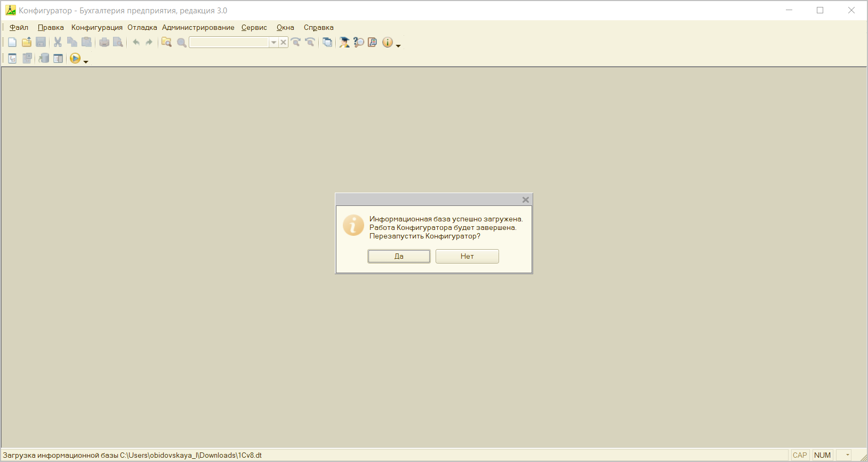The height and width of the screenshot is (462, 868).
Task: Open the Справка menu
Action: 319,27
